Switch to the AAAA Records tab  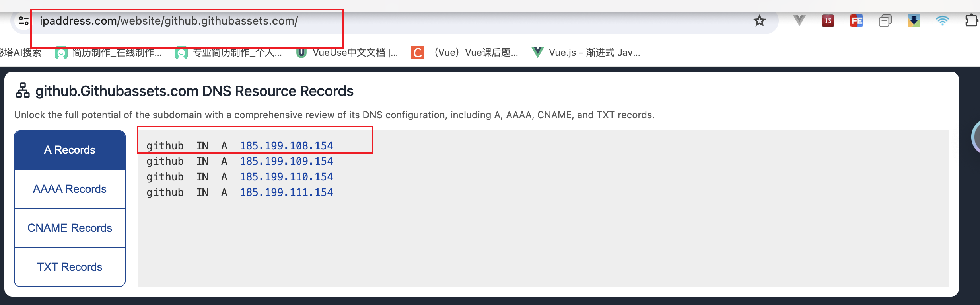click(70, 189)
